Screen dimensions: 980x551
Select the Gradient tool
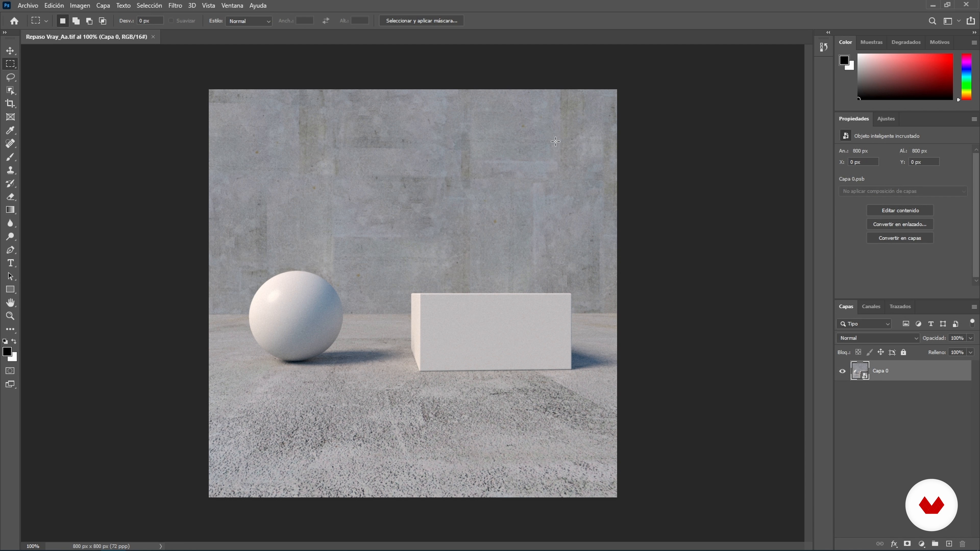(x=10, y=210)
